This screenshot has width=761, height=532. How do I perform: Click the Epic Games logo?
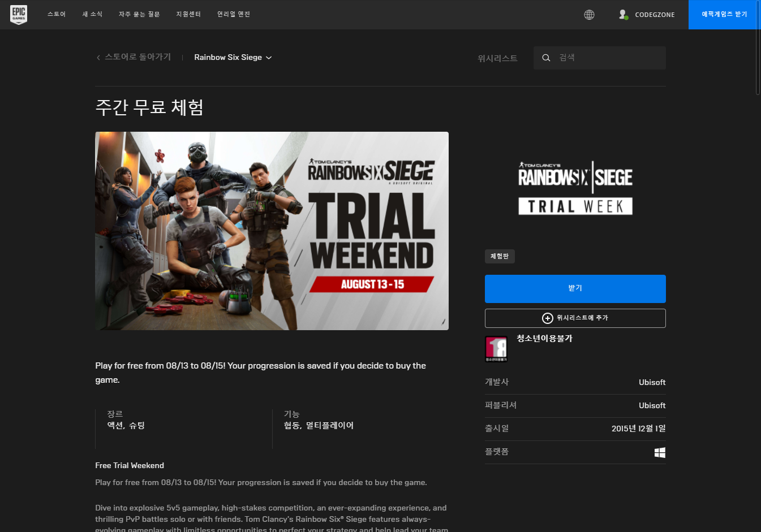tap(19, 15)
